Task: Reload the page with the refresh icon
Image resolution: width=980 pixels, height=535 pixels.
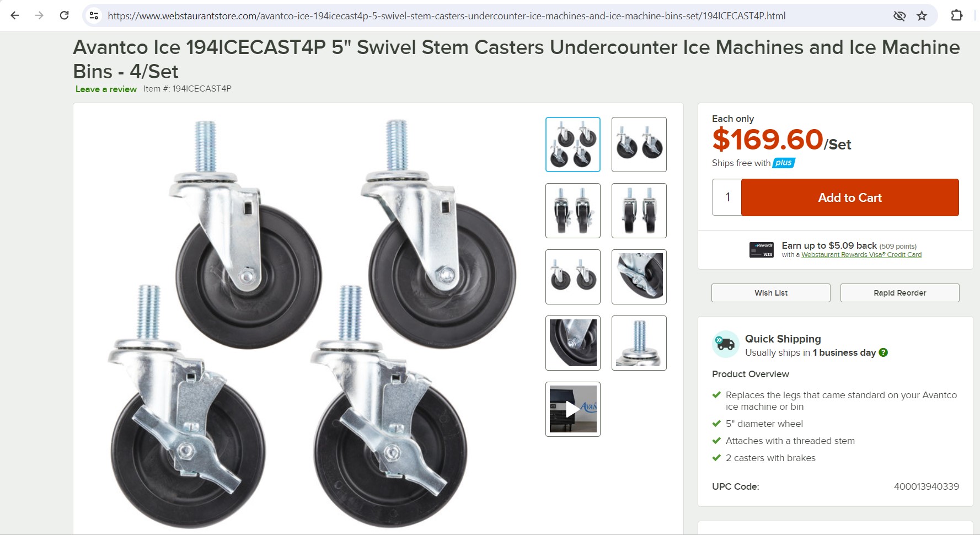Action: click(x=64, y=15)
